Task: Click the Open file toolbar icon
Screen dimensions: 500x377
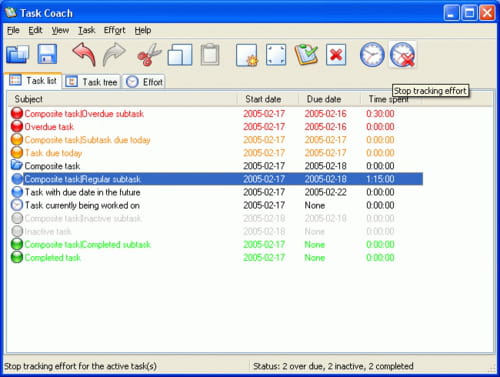Action: pyautogui.click(x=18, y=55)
